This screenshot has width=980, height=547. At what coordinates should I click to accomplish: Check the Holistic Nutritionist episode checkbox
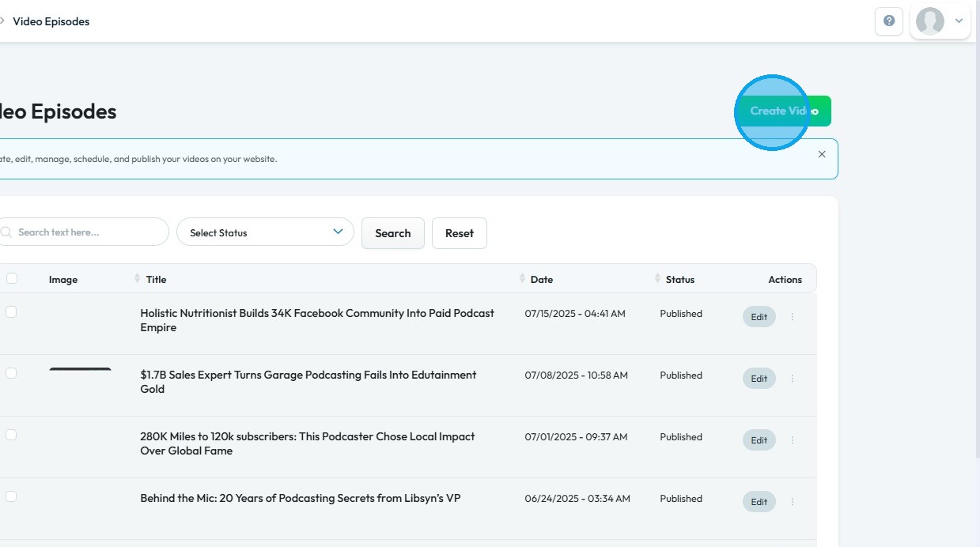[x=11, y=312]
